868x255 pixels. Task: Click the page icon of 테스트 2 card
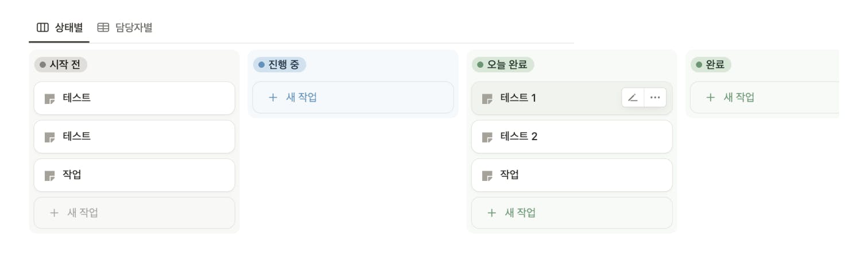click(487, 137)
